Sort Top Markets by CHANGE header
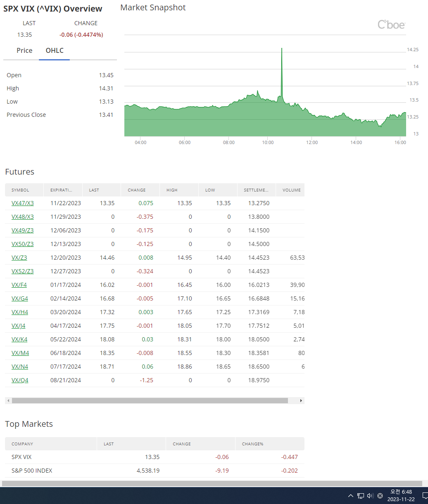The image size is (428, 504). [200, 444]
